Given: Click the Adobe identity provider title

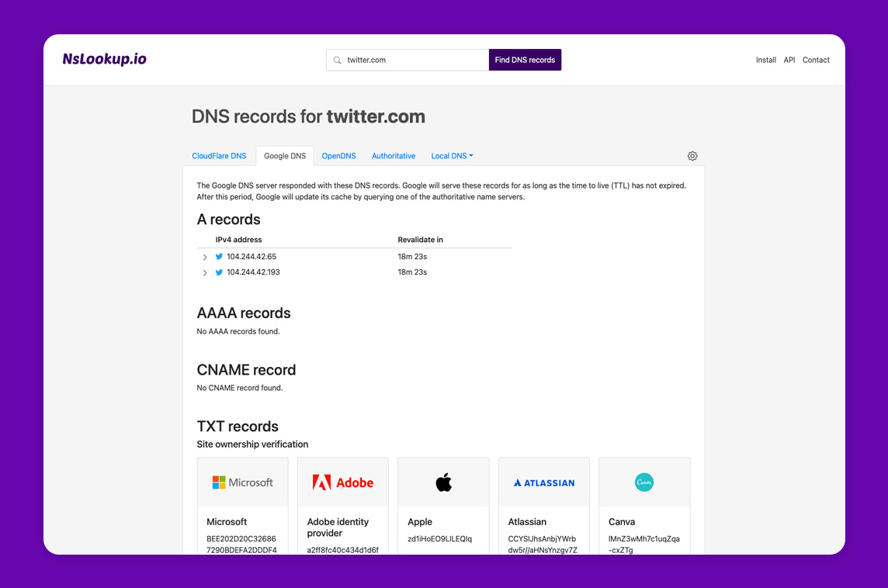Looking at the screenshot, I should click(x=338, y=527).
